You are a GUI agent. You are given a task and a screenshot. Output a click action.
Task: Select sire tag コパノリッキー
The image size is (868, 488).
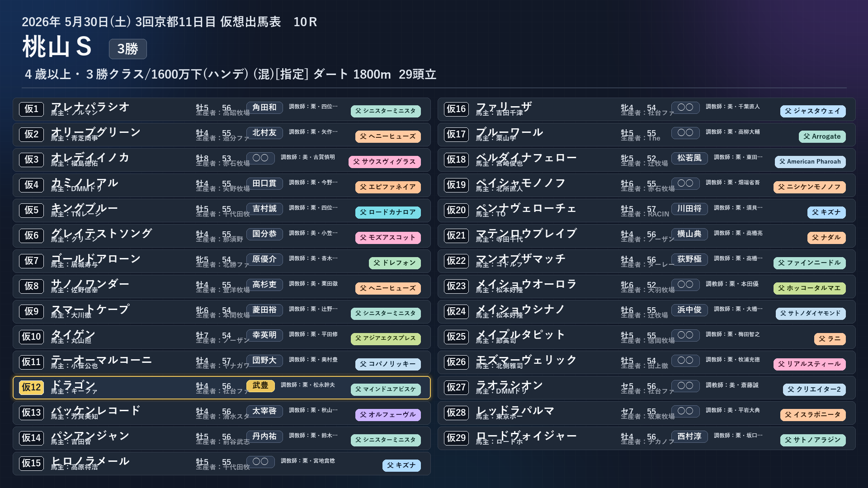[388, 364]
